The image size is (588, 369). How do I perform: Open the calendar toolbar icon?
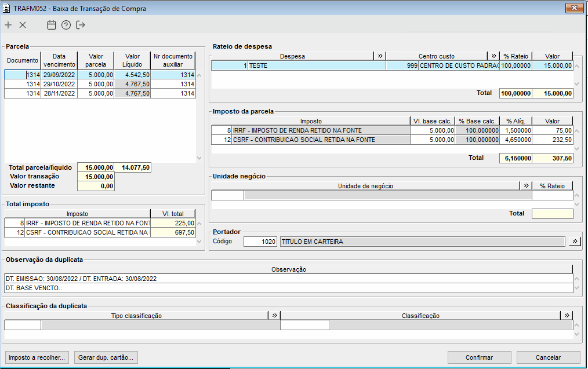(x=52, y=25)
